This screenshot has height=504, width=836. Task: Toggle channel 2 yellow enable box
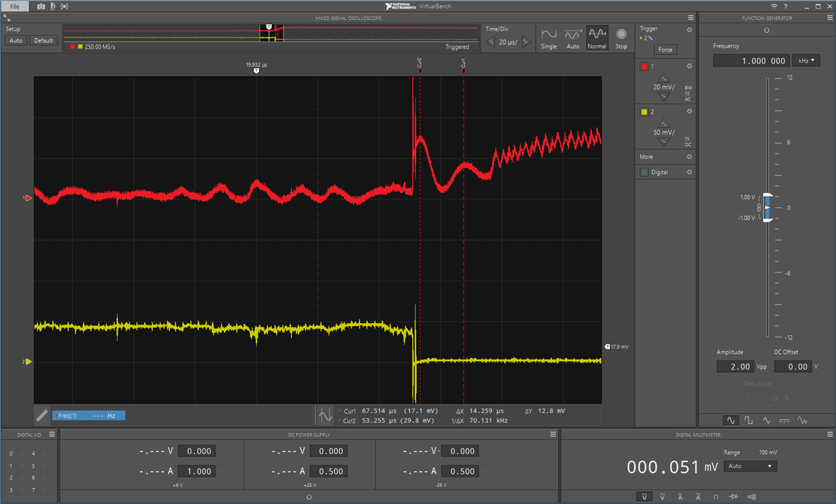pos(644,112)
